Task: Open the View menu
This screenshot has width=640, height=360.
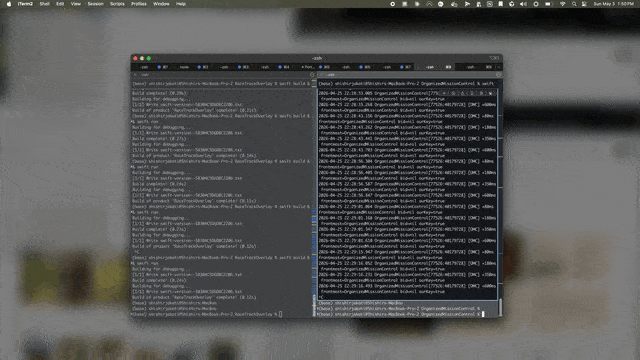Action: point(76,4)
